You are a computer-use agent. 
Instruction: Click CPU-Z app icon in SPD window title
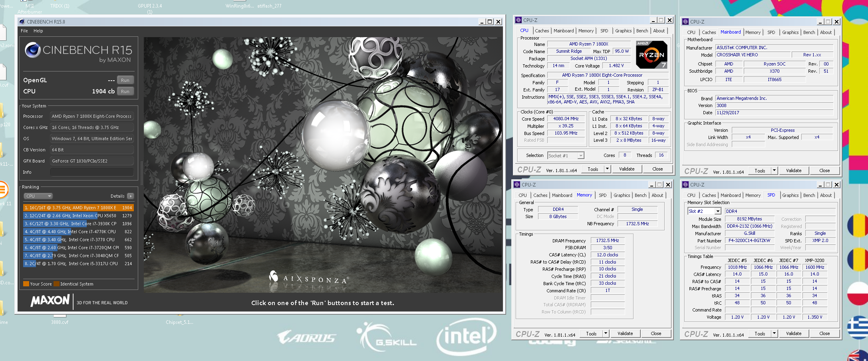click(x=685, y=184)
